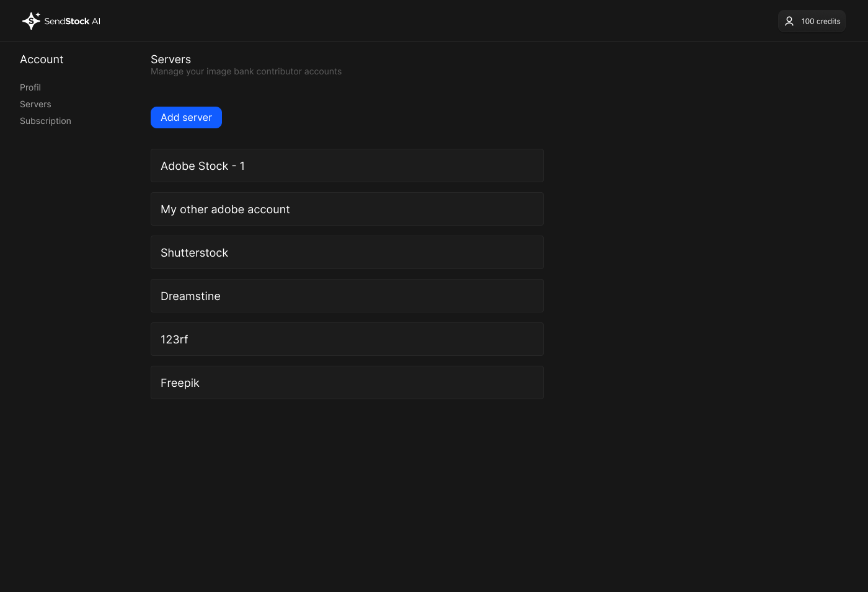Open the Freepik server row

click(347, 382)
